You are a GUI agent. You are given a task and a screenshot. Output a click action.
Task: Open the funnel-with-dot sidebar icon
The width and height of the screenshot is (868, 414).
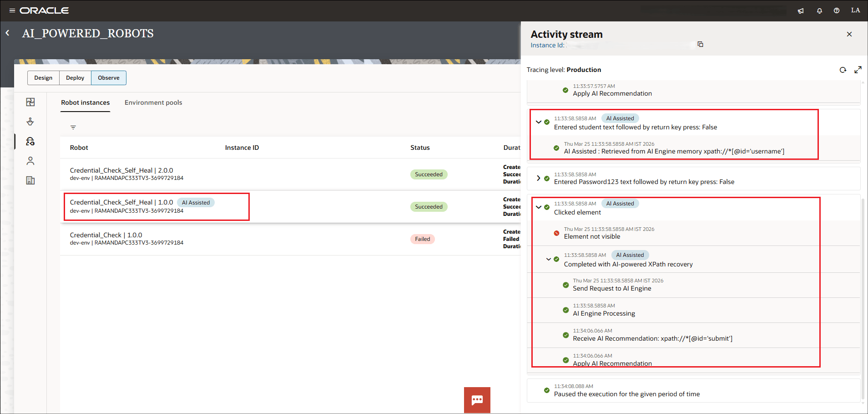point(30,122)
